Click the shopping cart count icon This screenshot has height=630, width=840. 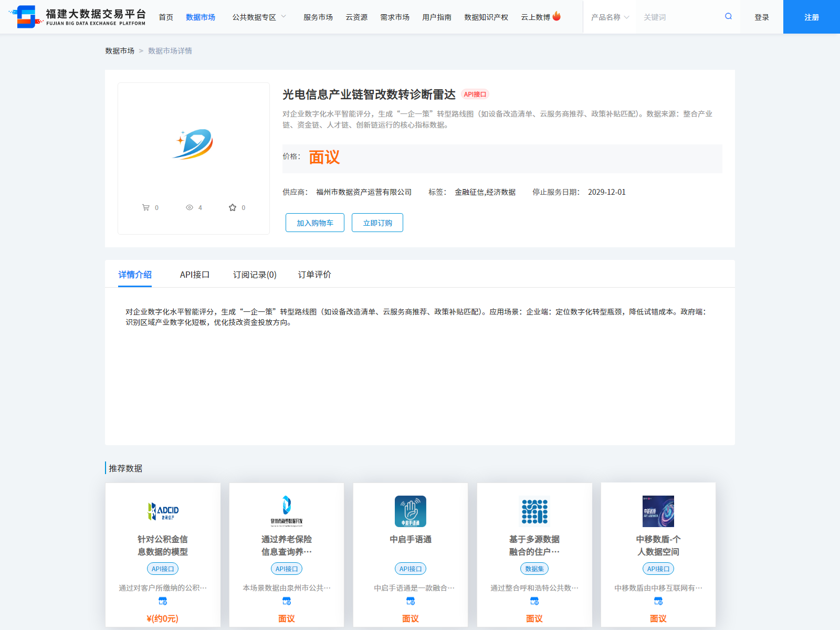tap(146, 207)
